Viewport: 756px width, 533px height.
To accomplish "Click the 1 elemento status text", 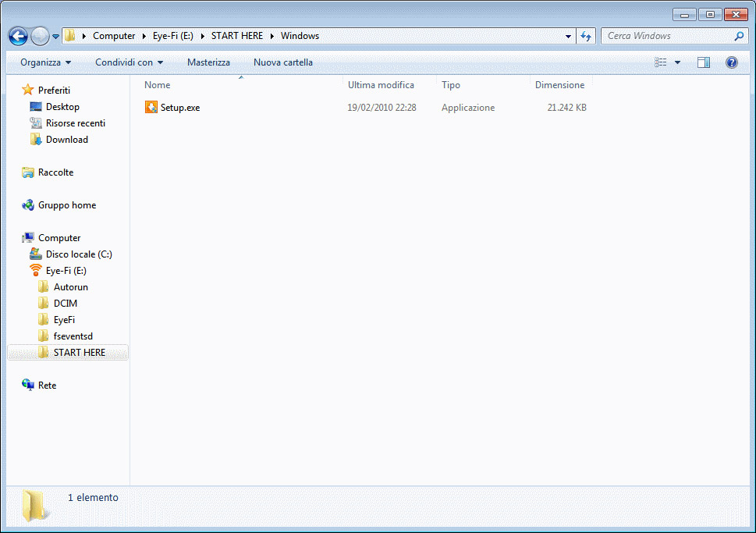I will click(93, 498).
